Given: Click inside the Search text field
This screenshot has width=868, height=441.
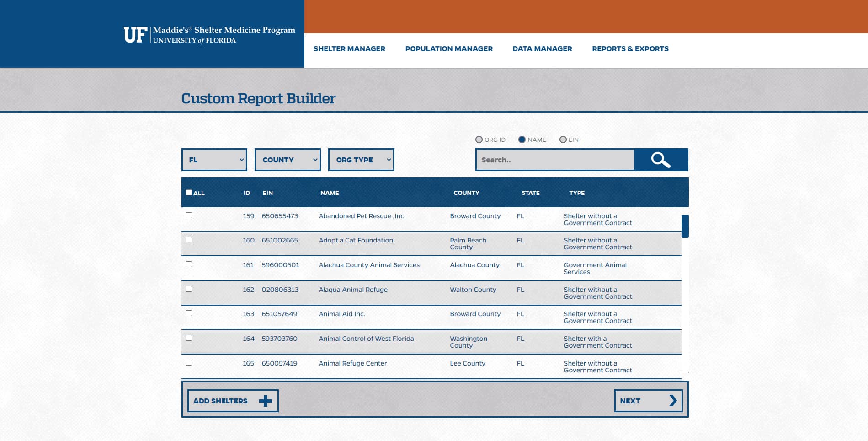Looking at the screenshot, I should pyautogui.click(x=555, y=160).
